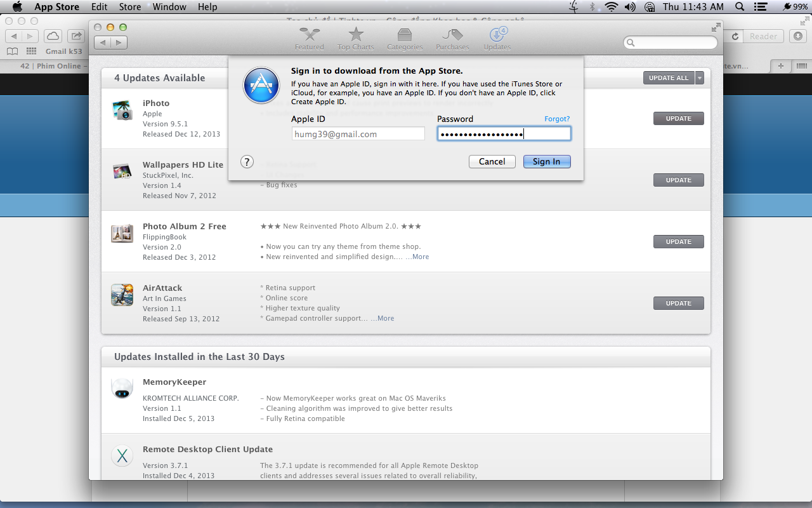Open the Window menu
This screenshot has width=812, height=508.
(169, 7)
